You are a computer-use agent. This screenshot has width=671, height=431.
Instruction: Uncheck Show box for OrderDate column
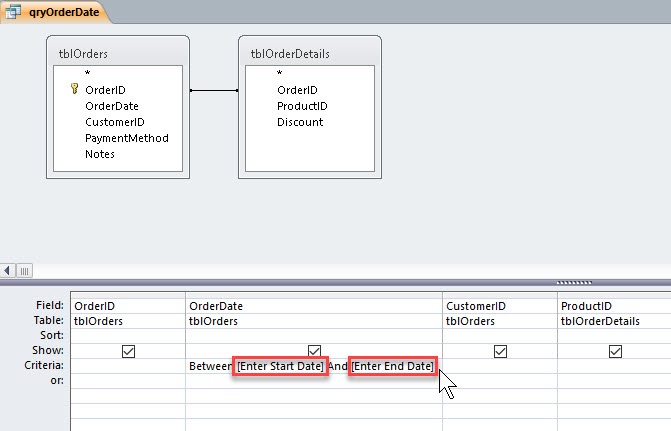point(314,351)
